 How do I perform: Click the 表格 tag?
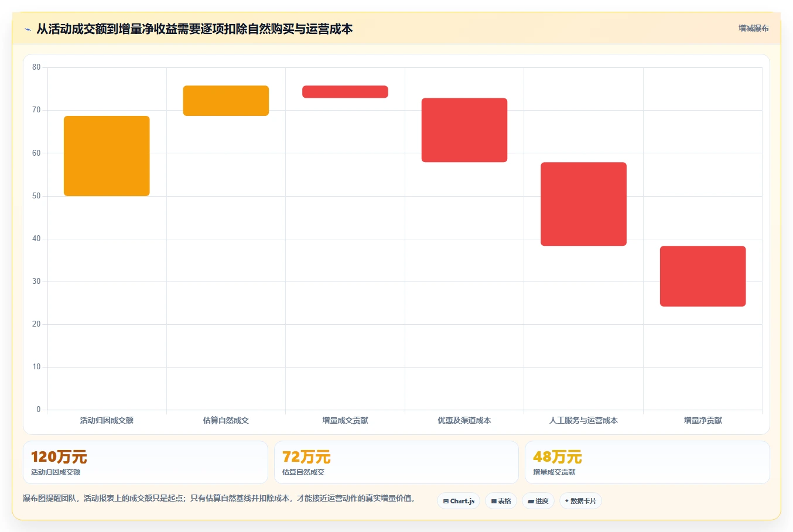click(501, 501)
